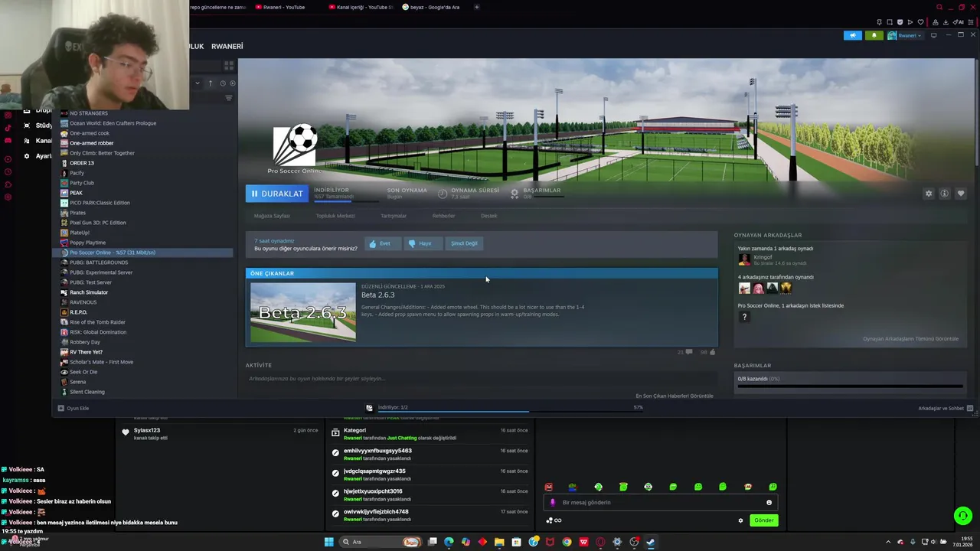Send chat message with Gönder button
This screenshot has width=980, height=551.
763,520
